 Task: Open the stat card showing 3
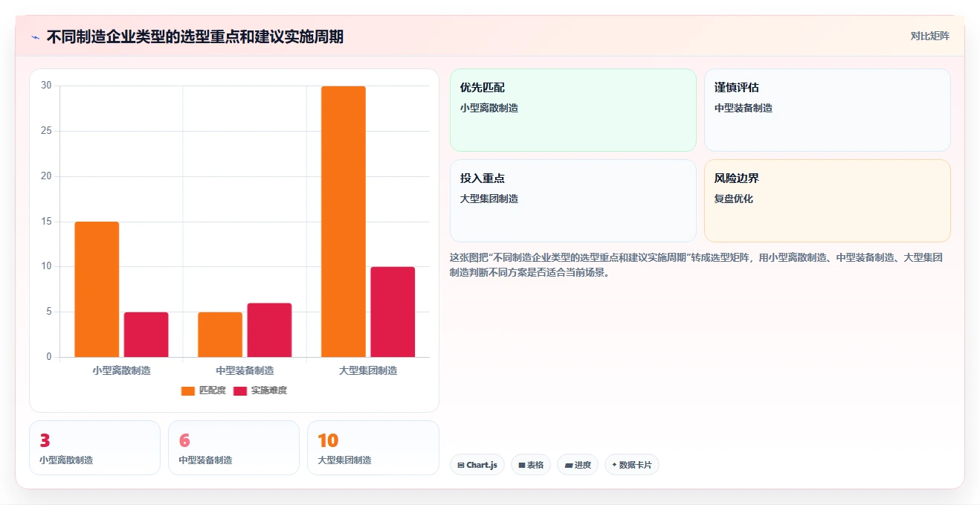94,448
